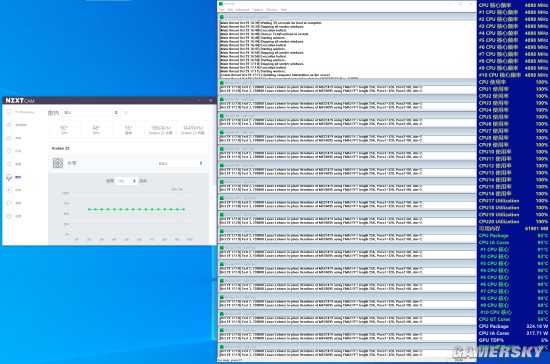Viewport: 550px width, 364px height.
Task: Open the bottom gear item in CAM sidebar
Action: tap(9, 216)
